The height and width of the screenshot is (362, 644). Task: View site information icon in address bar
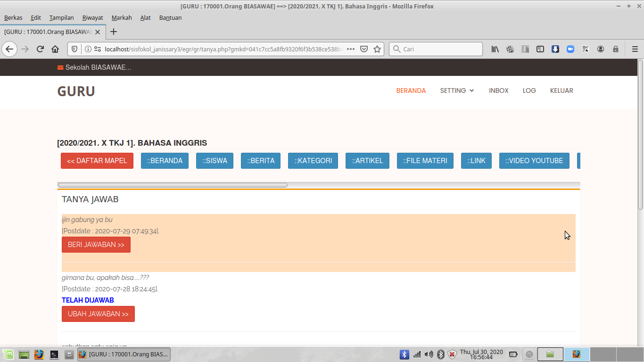point(88,49)
